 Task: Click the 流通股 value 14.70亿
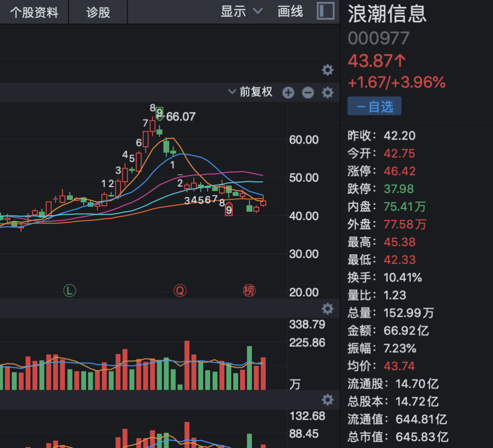(x=417, y=384)
